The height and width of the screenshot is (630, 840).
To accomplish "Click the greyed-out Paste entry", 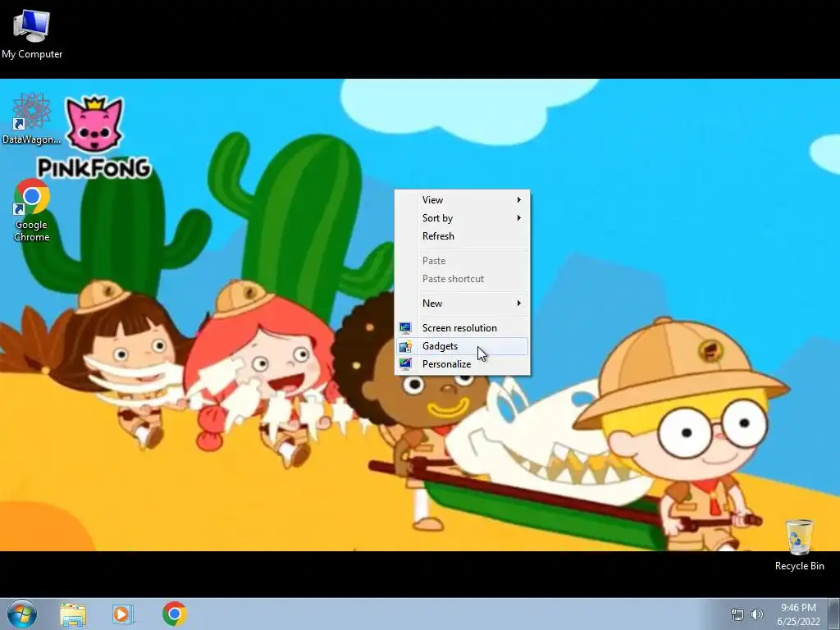I will (463, 261).
